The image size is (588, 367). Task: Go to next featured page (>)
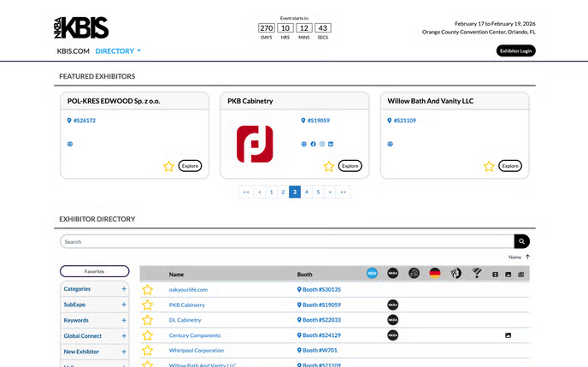330,192
